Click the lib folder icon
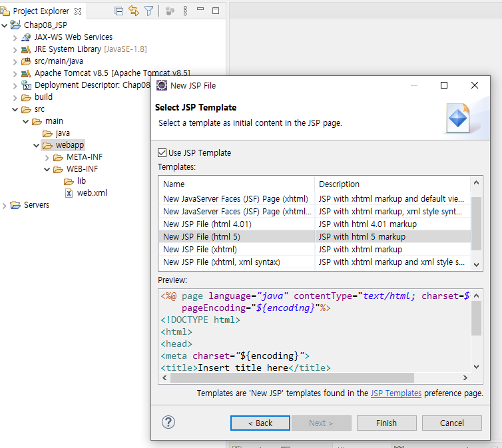 [69, 182]
